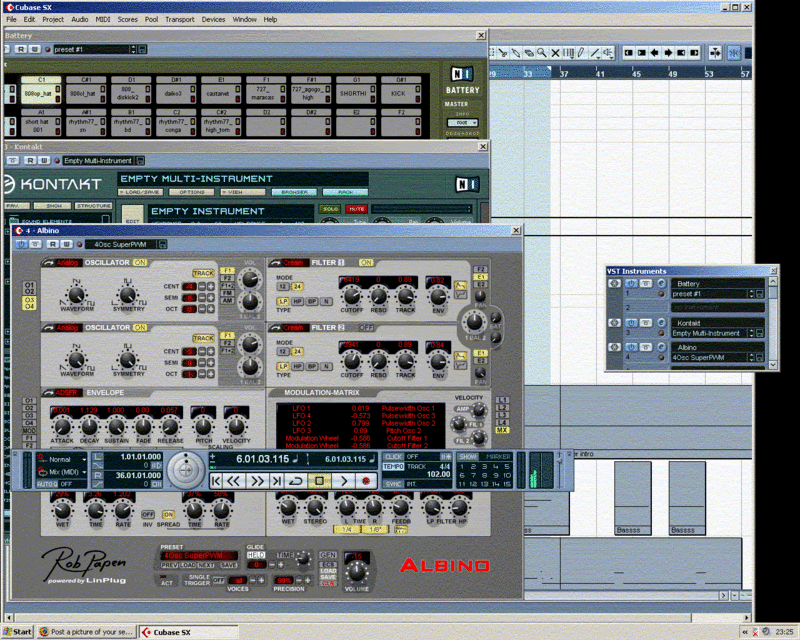Open Mix (MIDI) cycle record dropdown
800x640 pixels.
point(63,472)
